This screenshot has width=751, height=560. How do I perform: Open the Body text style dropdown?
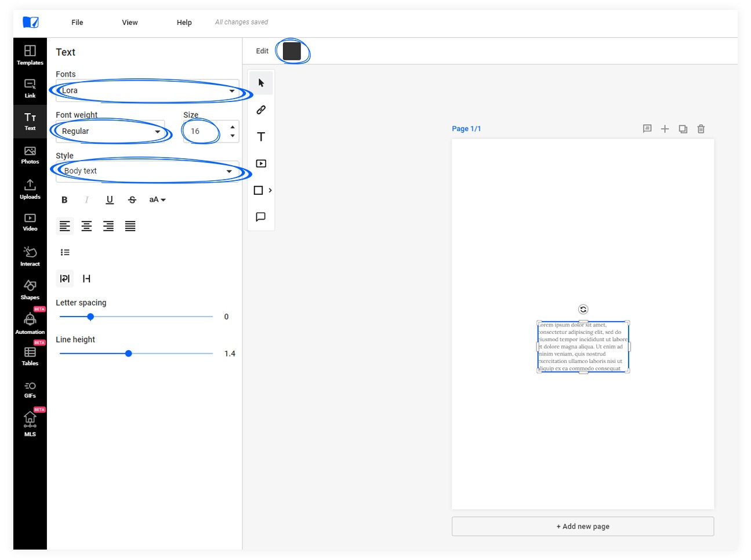click(147, 171)
